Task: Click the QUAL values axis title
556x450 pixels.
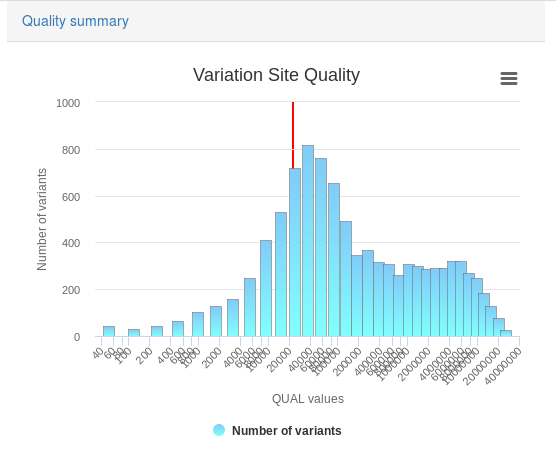Action: pyautogui.click(x=308, y=399)
